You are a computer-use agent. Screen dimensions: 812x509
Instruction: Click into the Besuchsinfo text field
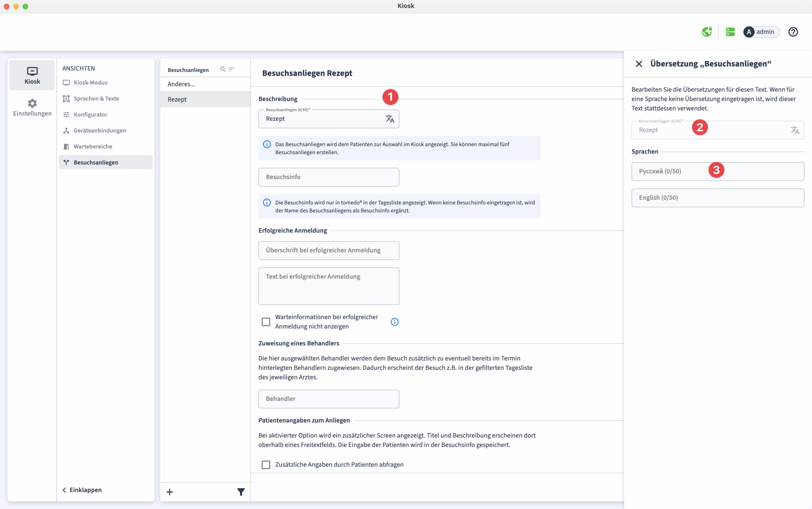pos(328,177)
